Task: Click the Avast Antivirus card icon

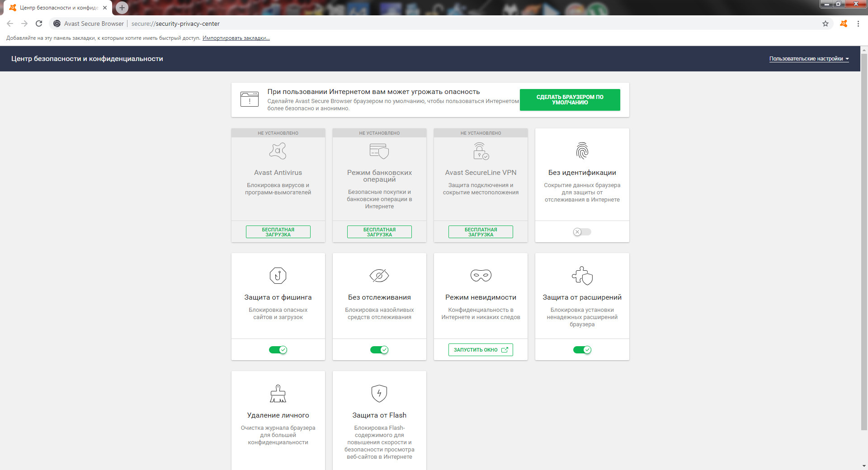Action: (x=278, y=151)
